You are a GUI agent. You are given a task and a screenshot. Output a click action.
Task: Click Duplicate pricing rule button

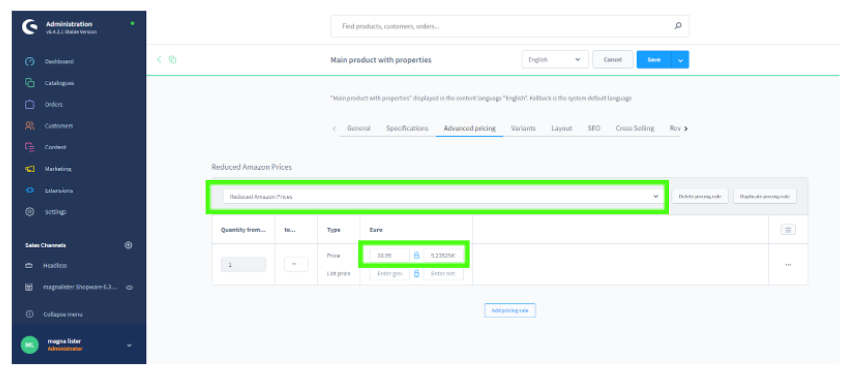764,197
